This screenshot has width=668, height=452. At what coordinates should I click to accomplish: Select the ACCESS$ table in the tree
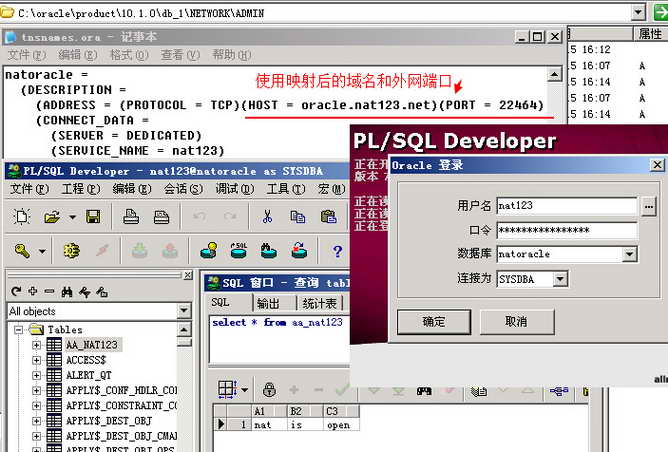click(85, 360)
